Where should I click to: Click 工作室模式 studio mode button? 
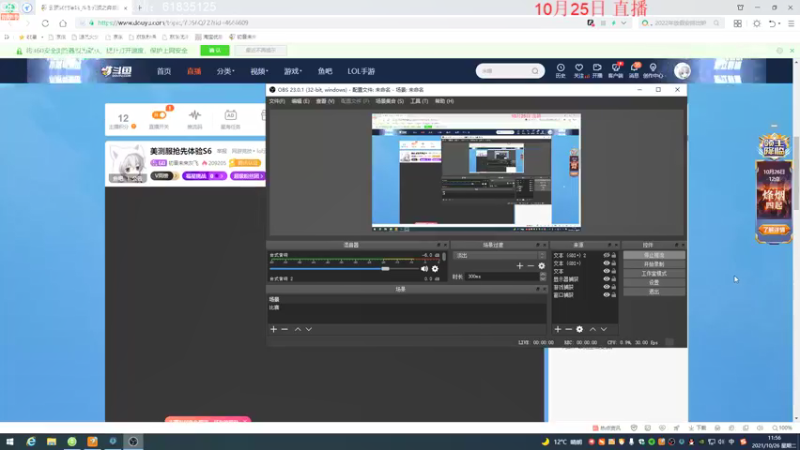click(x=654, y=273)
